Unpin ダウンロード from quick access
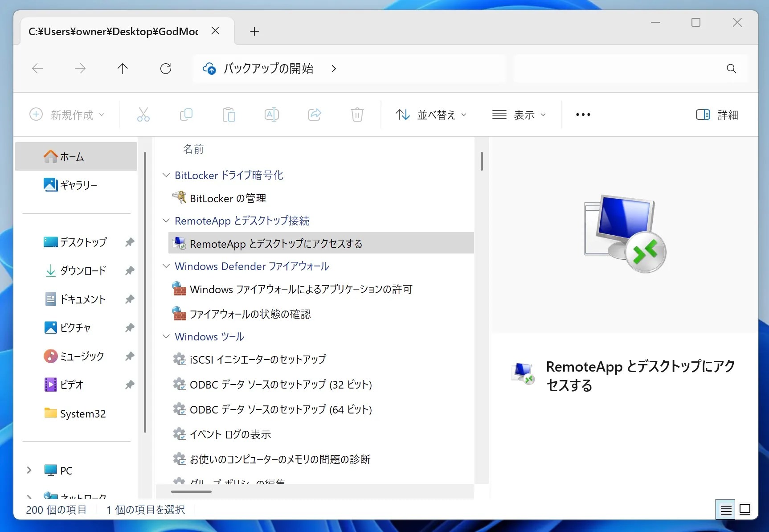 [130, 270]
